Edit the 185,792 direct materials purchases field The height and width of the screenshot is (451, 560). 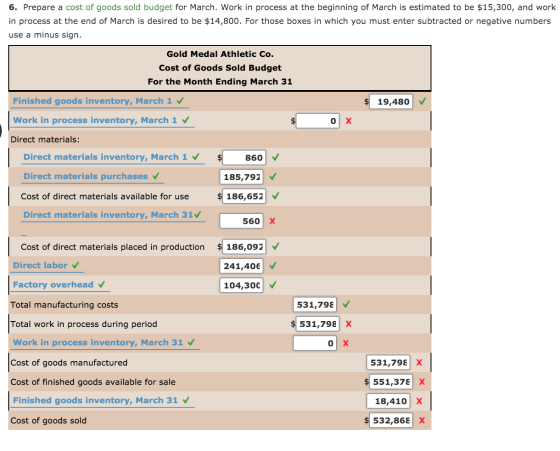(241, 177)
